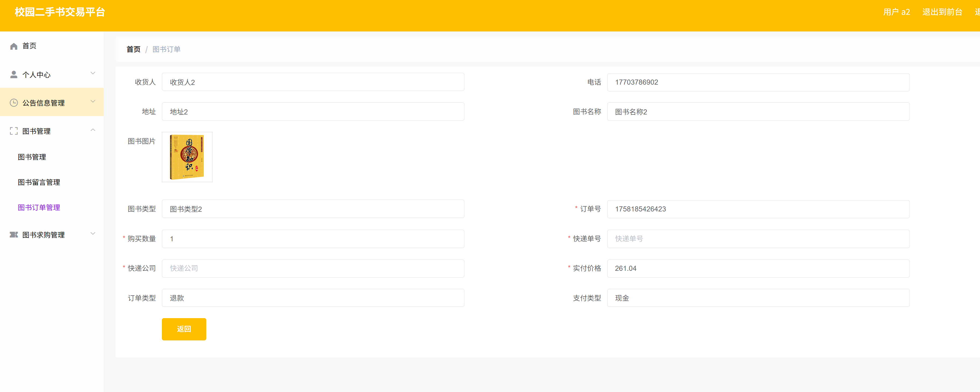Screen dimensions: 980x392
Task: Expand the 公告信息管理 chevron
Action: (93, 101)
